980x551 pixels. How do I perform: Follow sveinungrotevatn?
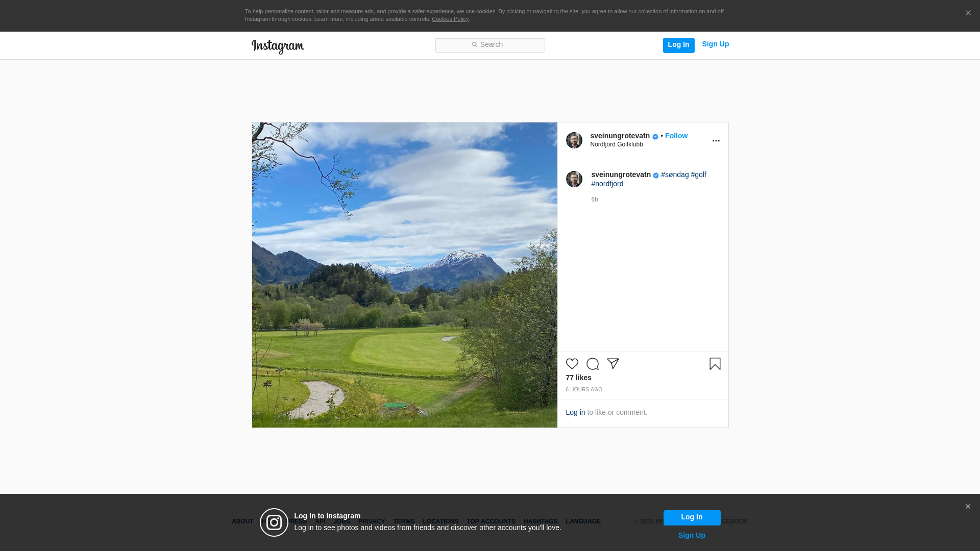[x=676, y=136]
